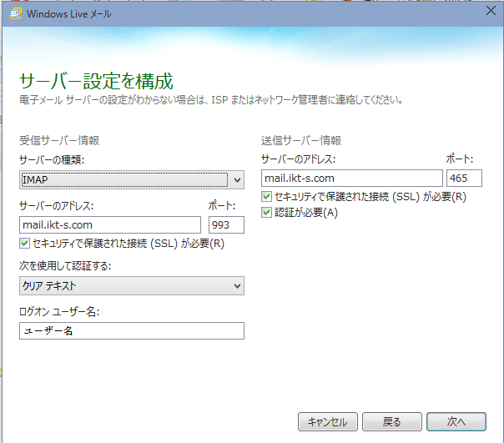Close the Windows Live メール dialog
504x443 pixels.
point(491,11)
